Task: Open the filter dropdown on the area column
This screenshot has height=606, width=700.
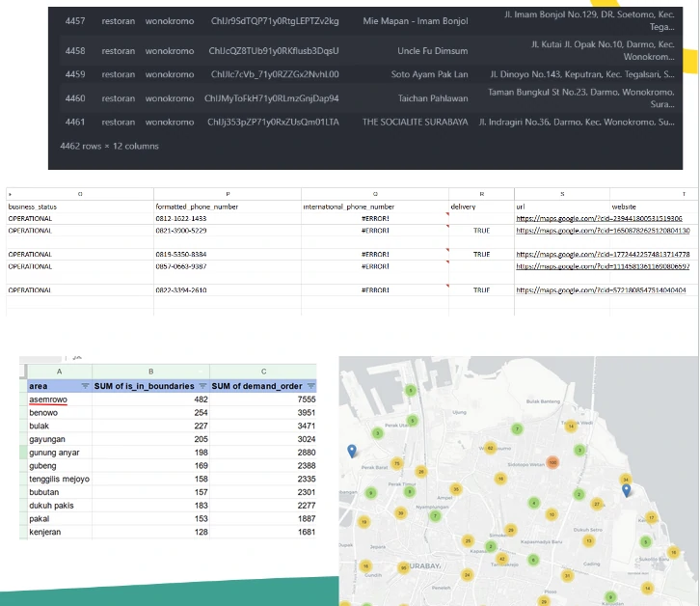Action: pyautogui.click(x=84, y=386)
